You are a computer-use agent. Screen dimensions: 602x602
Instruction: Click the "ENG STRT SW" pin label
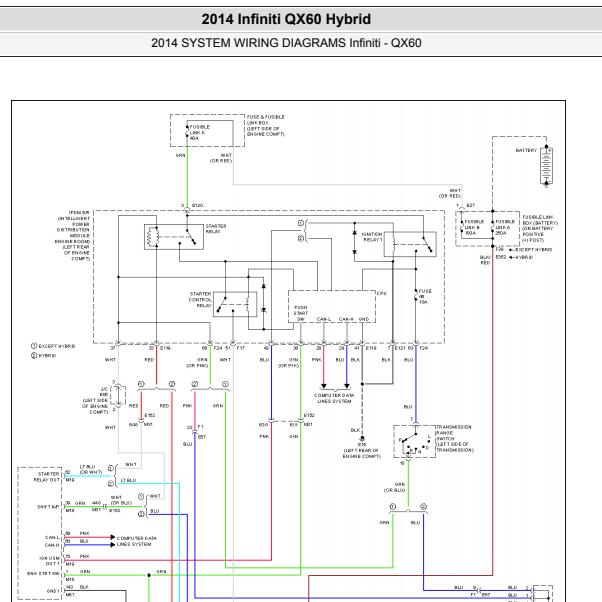pyautogui.click(x=43, y=574)
